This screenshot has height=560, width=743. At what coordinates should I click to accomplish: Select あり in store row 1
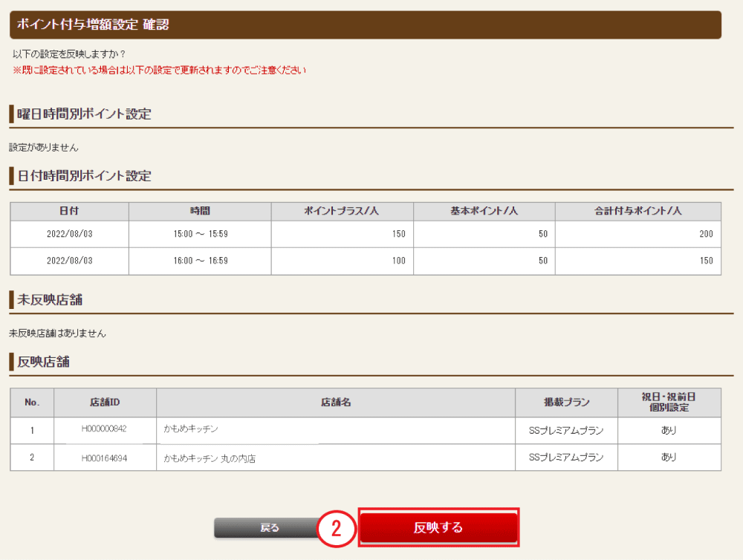point(669,430)
